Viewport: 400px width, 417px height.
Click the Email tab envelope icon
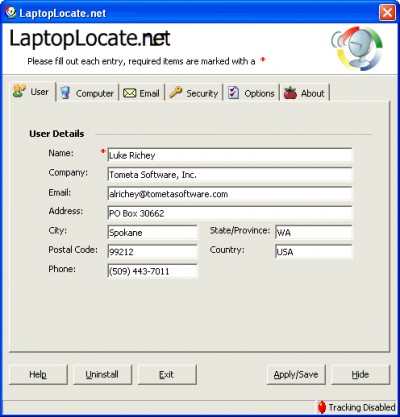coord(129,93)
